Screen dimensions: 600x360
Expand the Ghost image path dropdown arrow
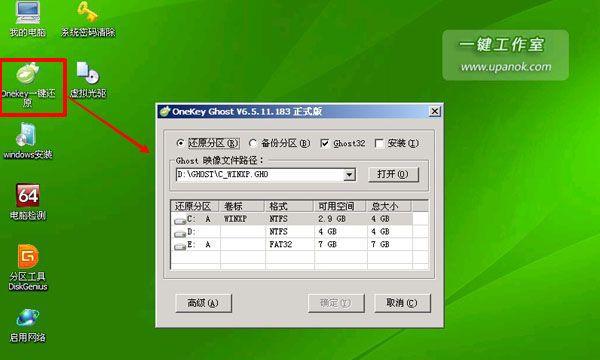point(349,175)
